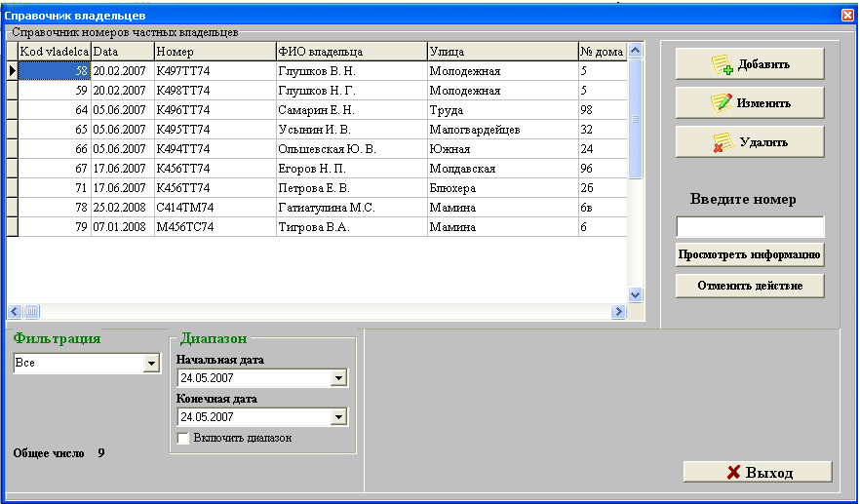Open the Конечная дата date dropdown
The height and width of the screenshot is (504, 860).
338,417
